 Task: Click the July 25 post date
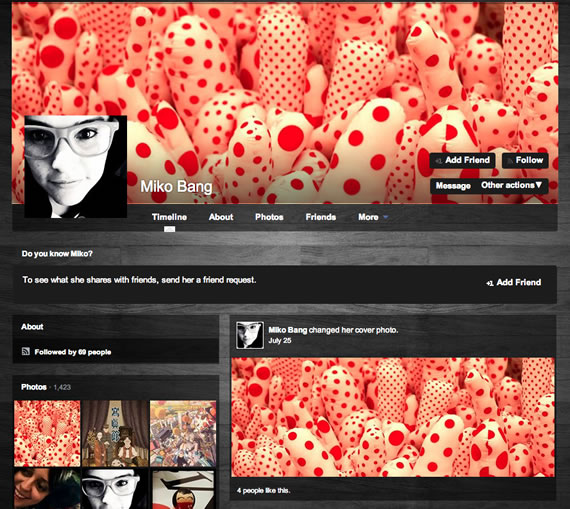tap(280, 341)
